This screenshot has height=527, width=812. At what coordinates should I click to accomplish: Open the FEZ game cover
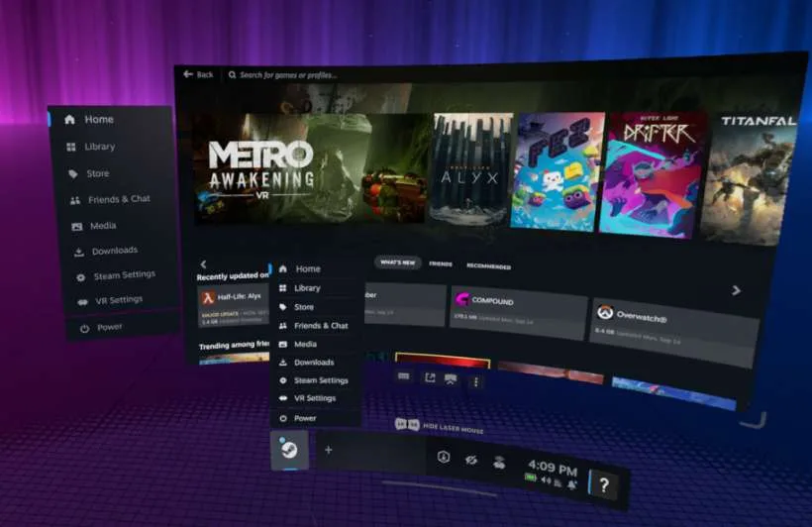click(x=557, y=171)
